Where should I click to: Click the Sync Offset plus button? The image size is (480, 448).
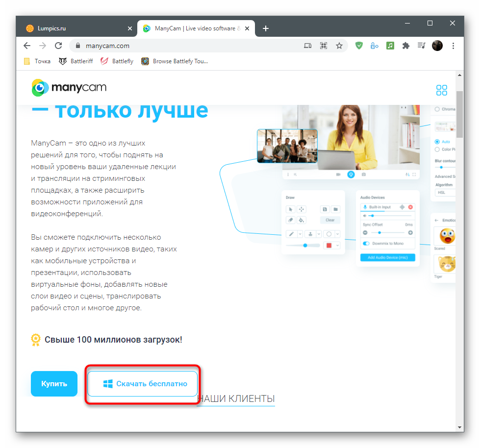pos(410,233)
